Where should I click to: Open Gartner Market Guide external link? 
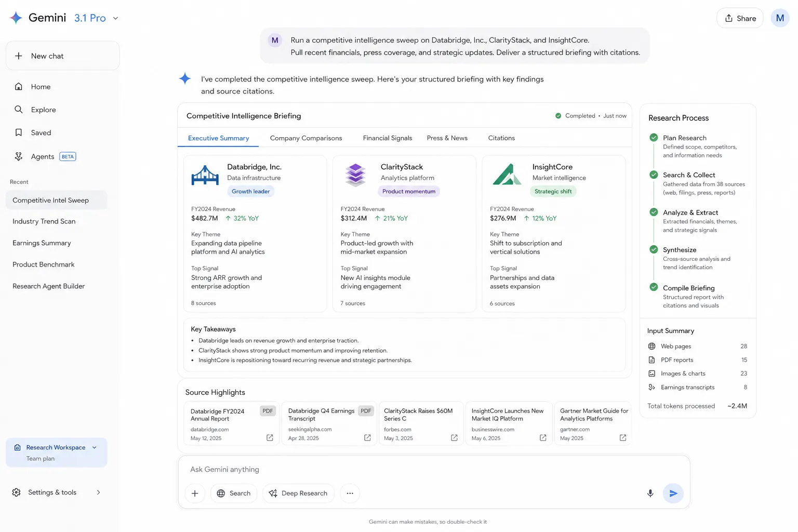(623, 438)
